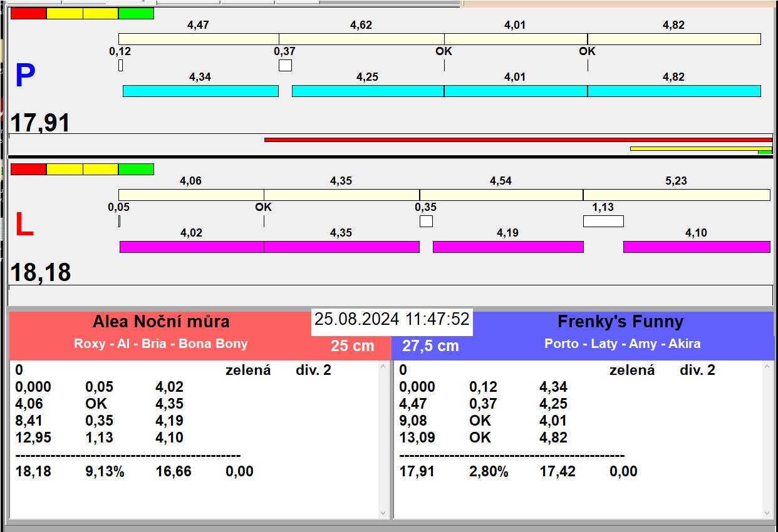Click the cyan 4,34 segment bar

[200, 91]
